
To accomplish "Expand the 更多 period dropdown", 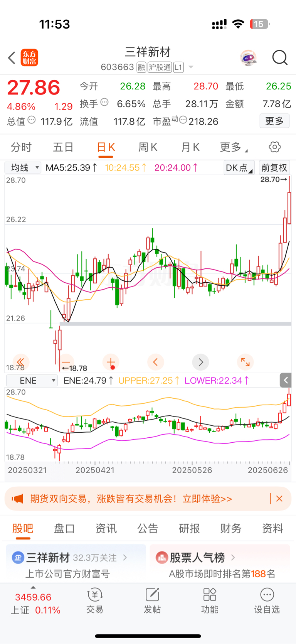I will pyautogui.click(x=234, y=147).
